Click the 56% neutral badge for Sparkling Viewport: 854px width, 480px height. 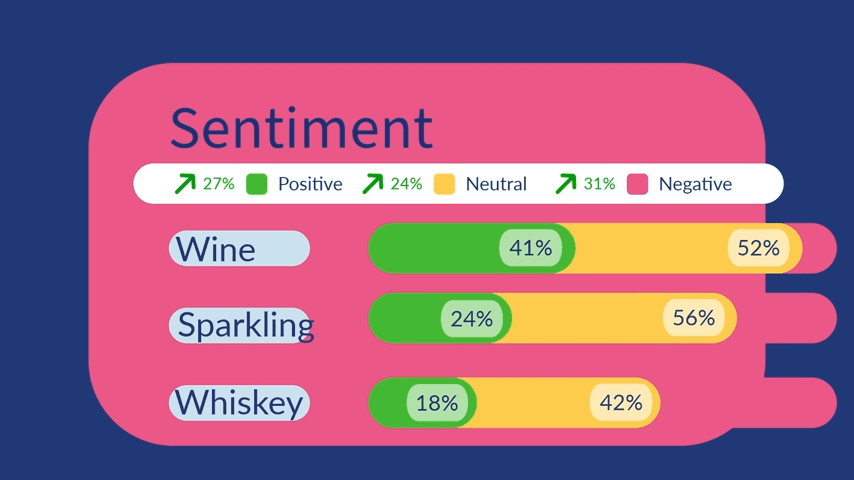pos(693,319)
